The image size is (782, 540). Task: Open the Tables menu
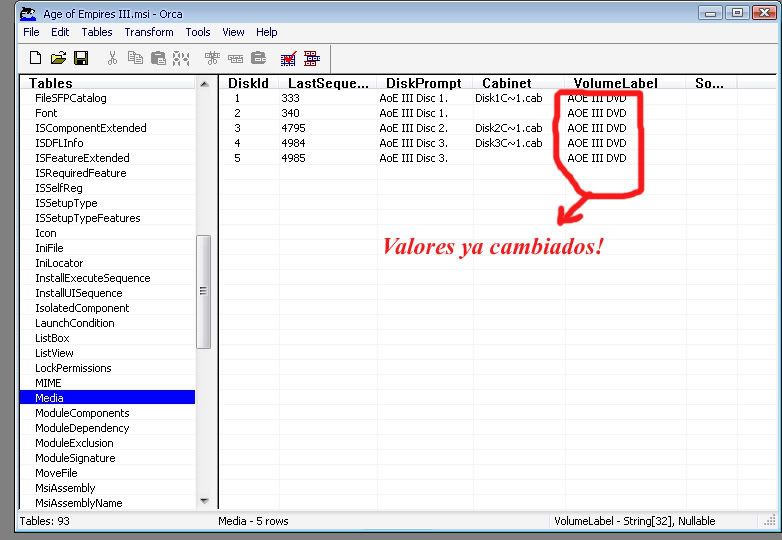(97, 32)
